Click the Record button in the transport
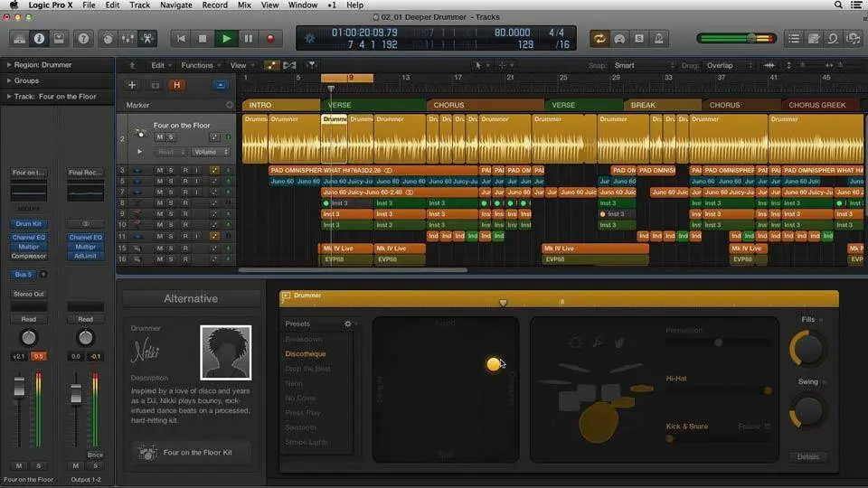The height and width of the screenshot is (488, 868). pos(270,38)
